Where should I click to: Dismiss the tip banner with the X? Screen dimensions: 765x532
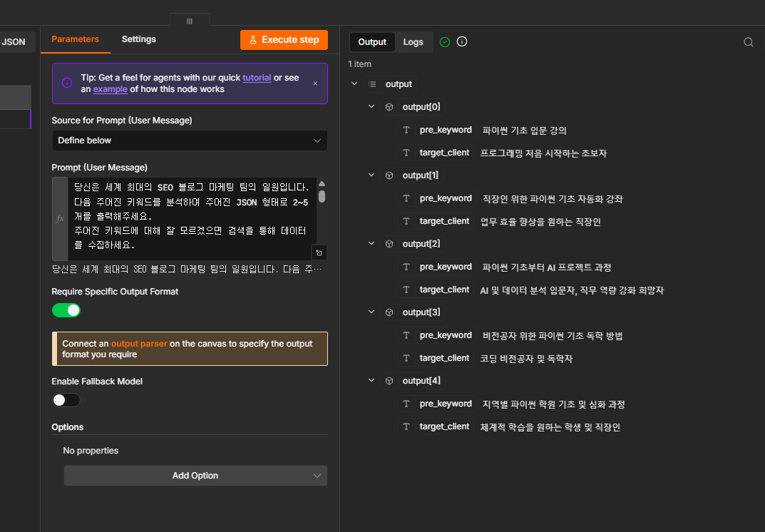tap(315, 83)
